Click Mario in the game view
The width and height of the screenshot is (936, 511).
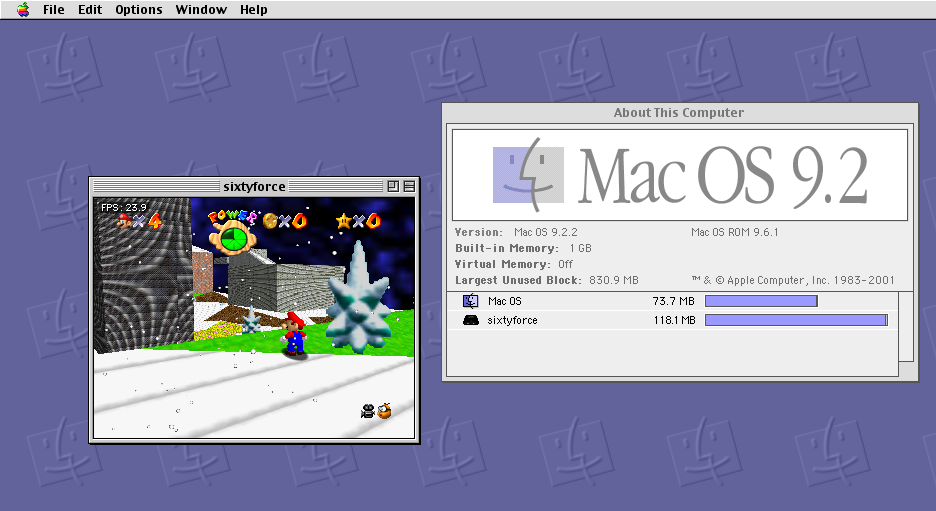tap(294, 334)
